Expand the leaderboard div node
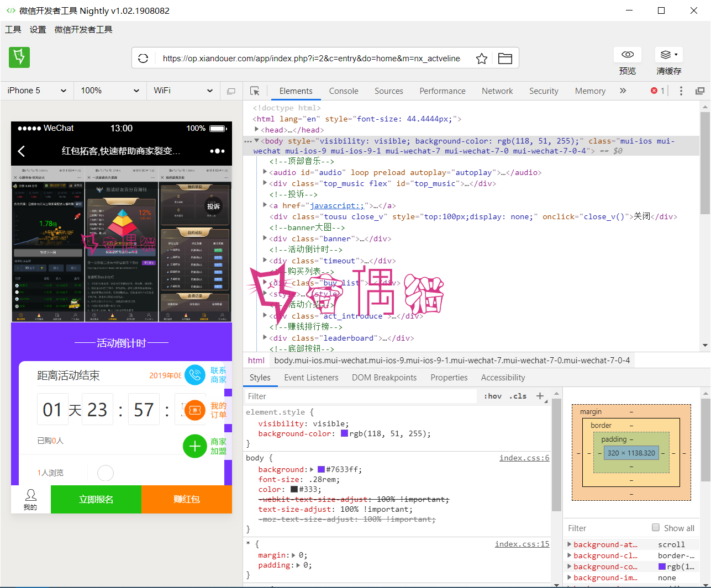Image resolution: width=711 pixels, height=588 pixels. [x=265, y=338]
